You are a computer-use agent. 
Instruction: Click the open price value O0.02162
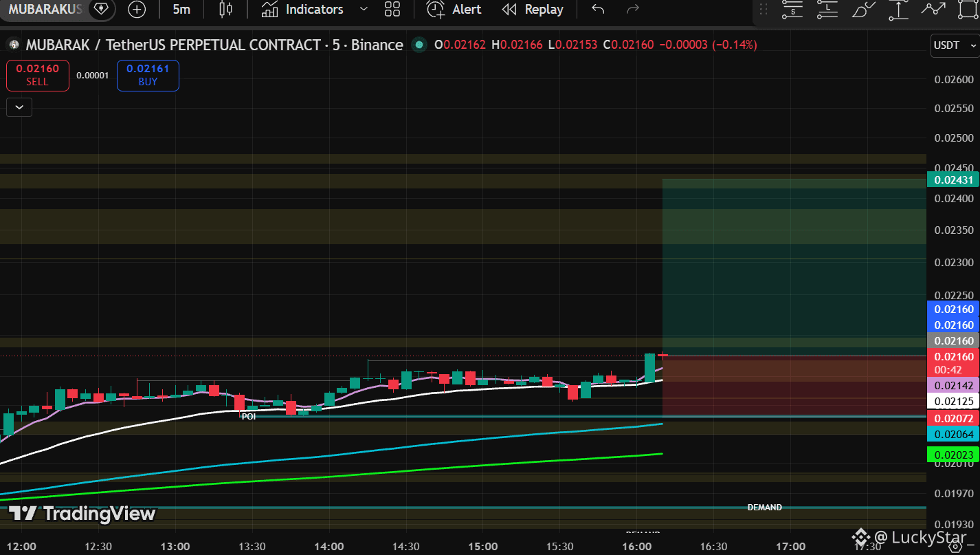click(460, 45)
